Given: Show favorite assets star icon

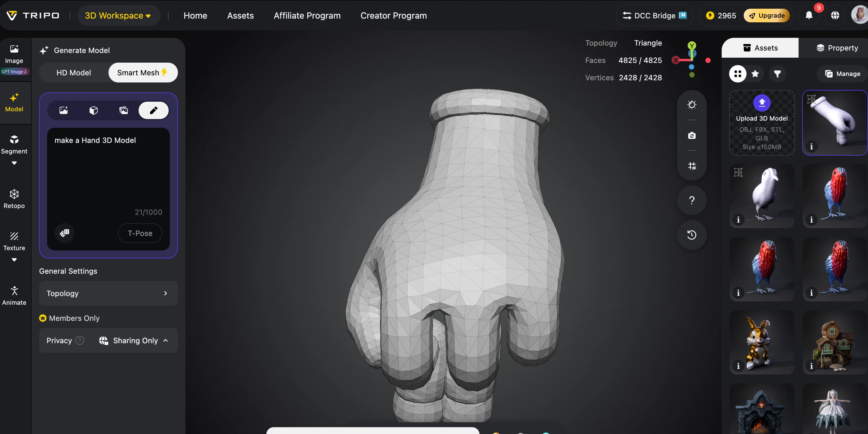Looking at the screenshot, I should (x=755, y=74).
